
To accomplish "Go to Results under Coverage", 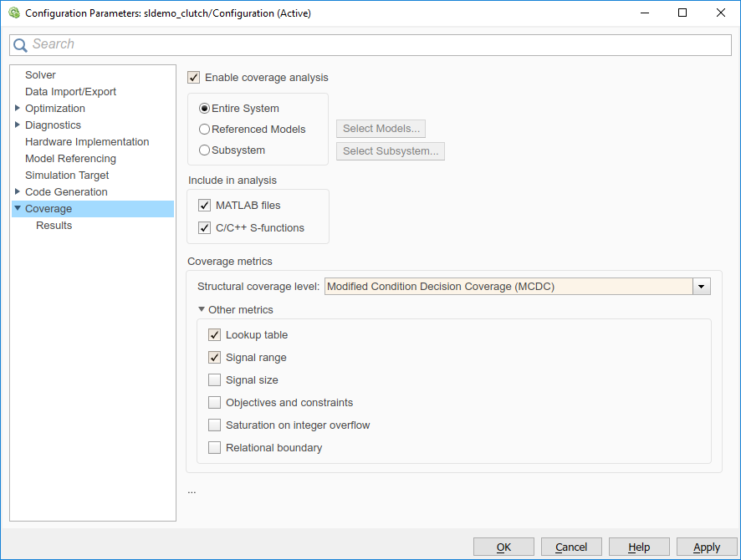I will pyautogui.click(x=54, y=226).
